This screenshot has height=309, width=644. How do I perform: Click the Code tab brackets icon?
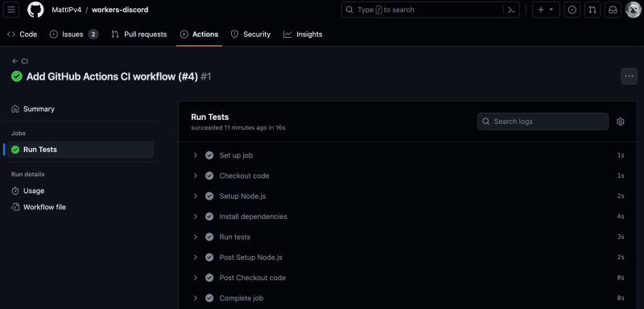[11, 35]
